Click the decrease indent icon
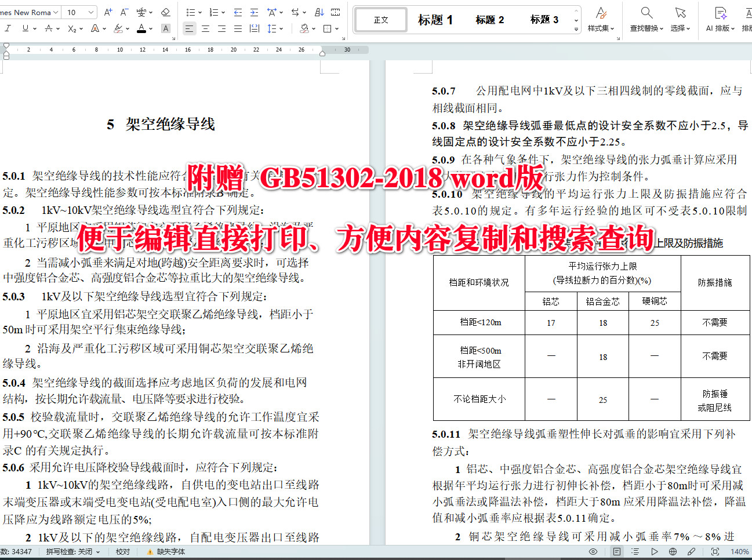Screen dimensions: 752x560 tap(238, 12)
